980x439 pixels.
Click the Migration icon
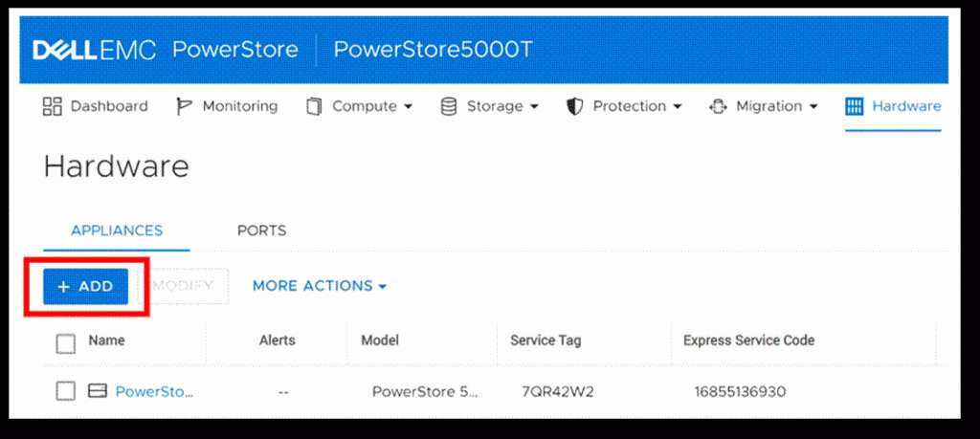(718, 107)
